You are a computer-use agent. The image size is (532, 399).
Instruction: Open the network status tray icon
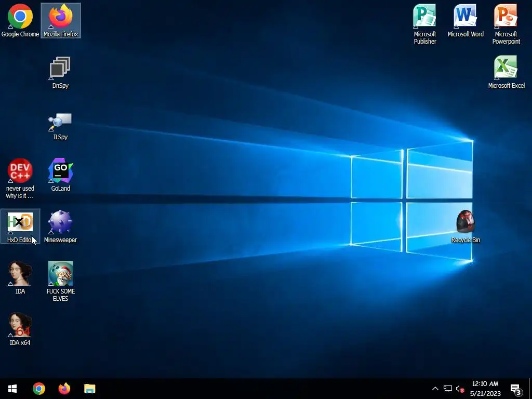point(448,389)
